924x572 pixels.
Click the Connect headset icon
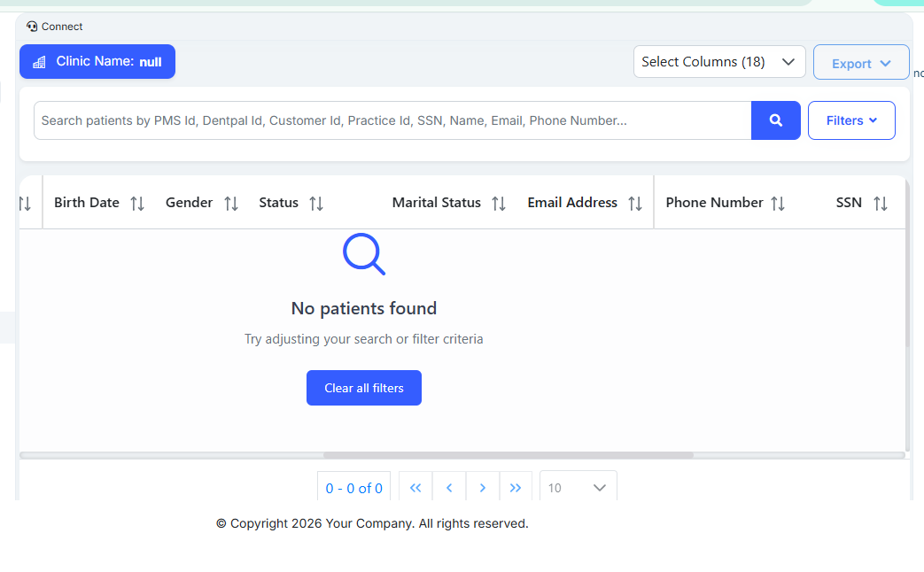(x=33, y=27)
